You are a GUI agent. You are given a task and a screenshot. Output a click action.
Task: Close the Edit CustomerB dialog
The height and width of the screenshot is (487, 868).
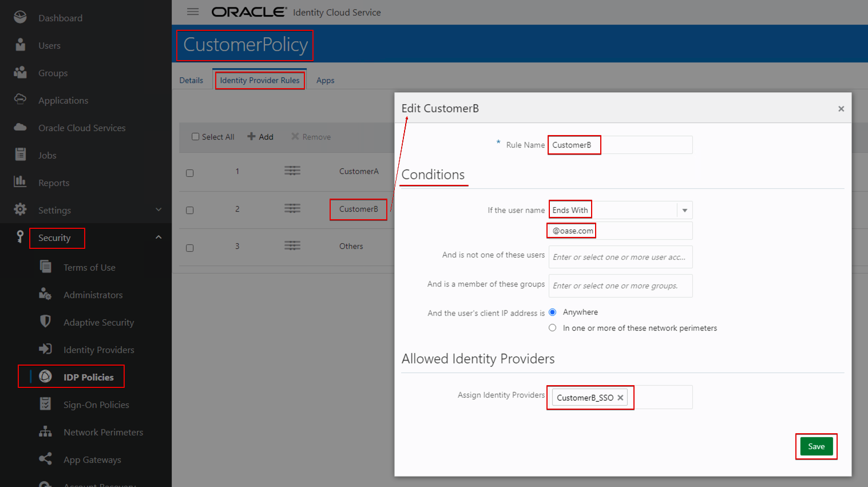[x=841, y=109]
